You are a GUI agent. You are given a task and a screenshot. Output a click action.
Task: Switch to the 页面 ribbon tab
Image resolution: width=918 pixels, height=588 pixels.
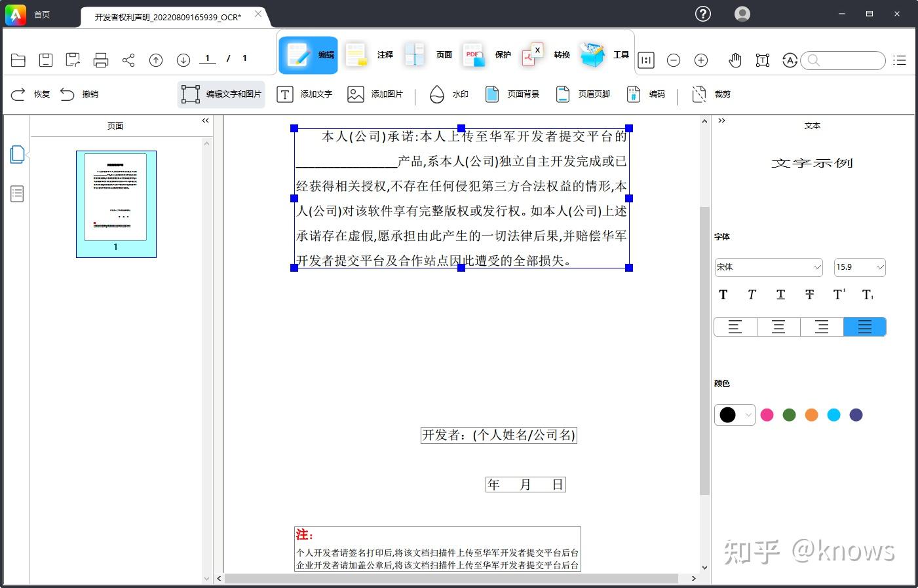pos(427,55)
